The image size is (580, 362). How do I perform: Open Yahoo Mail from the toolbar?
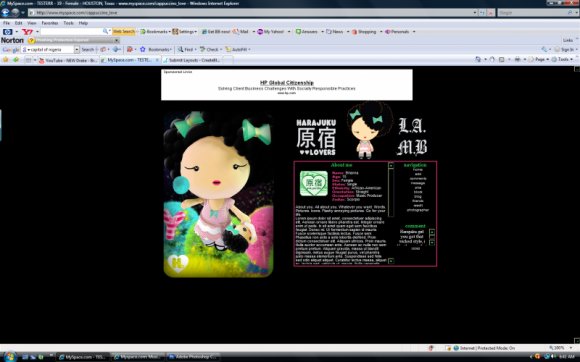[x=241, y=32]
